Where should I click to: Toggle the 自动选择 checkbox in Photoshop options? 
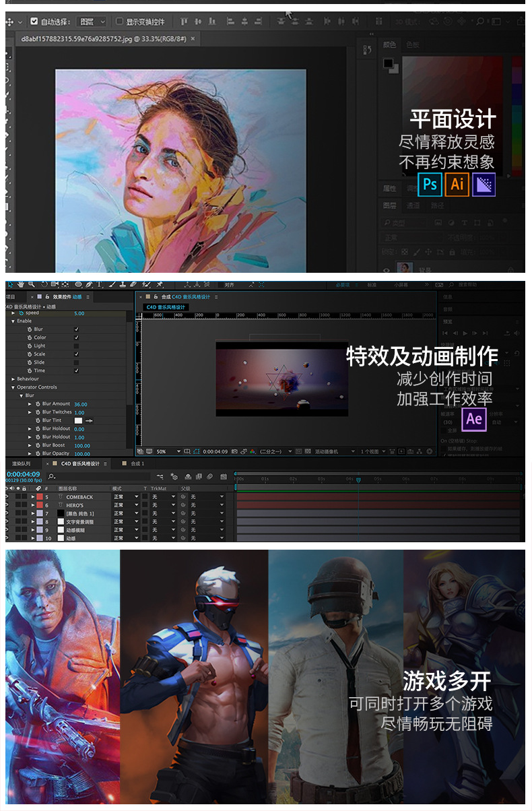34,22
